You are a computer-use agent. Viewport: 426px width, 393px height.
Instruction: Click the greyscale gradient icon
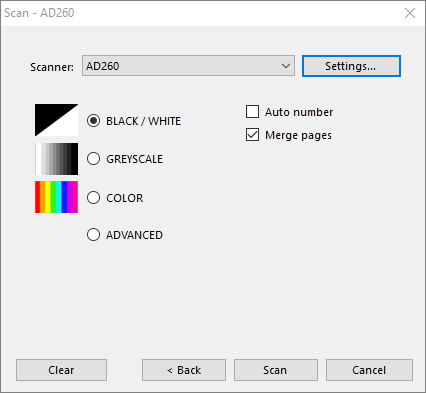[56, 159]
